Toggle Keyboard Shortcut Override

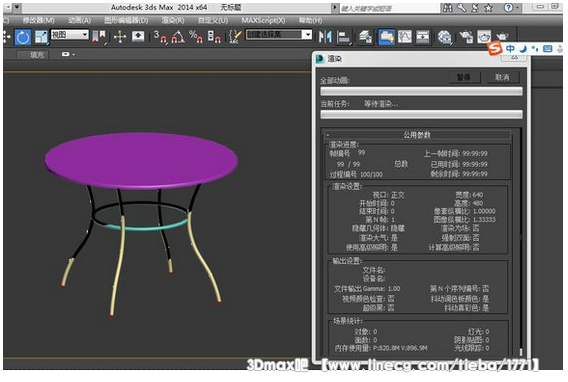pyautogui.click(x=138, y=37)
